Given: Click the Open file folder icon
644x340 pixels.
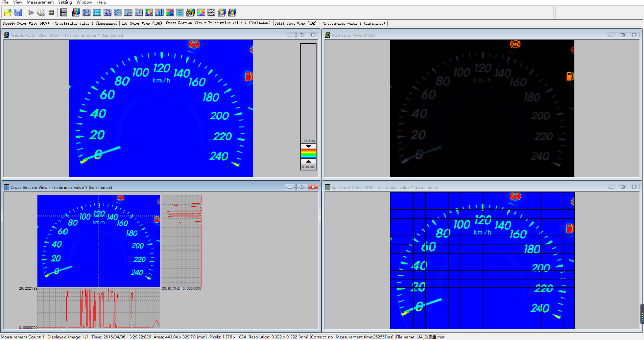Looking at the screenshot, I should [x=8, y=12].
